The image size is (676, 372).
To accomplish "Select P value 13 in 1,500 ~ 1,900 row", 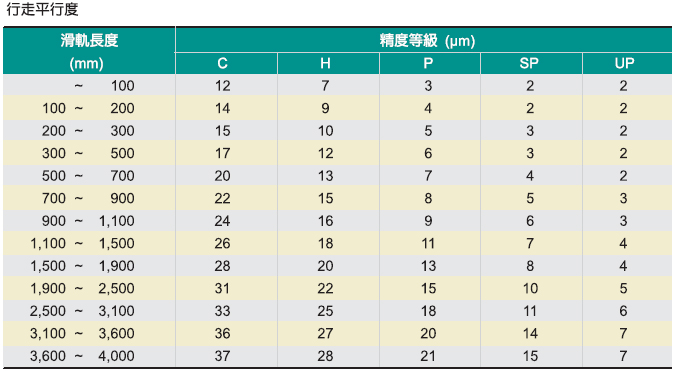I will (428, 266).
